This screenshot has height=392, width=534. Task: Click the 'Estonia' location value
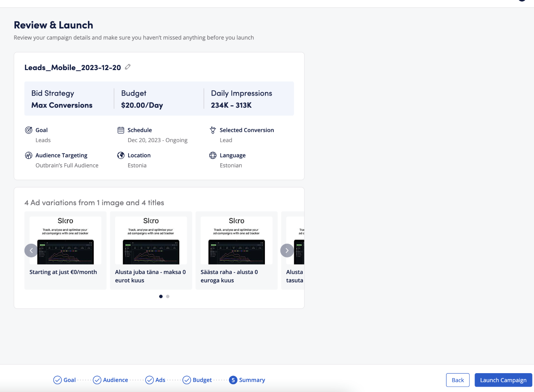[x=137, y=165]
